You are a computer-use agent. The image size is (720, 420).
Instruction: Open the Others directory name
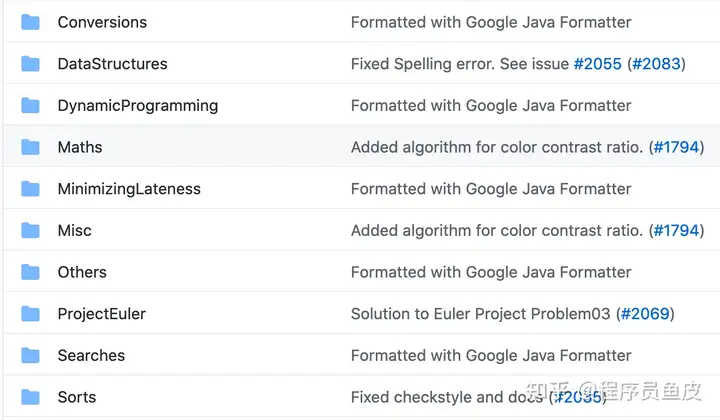point(82,272)
